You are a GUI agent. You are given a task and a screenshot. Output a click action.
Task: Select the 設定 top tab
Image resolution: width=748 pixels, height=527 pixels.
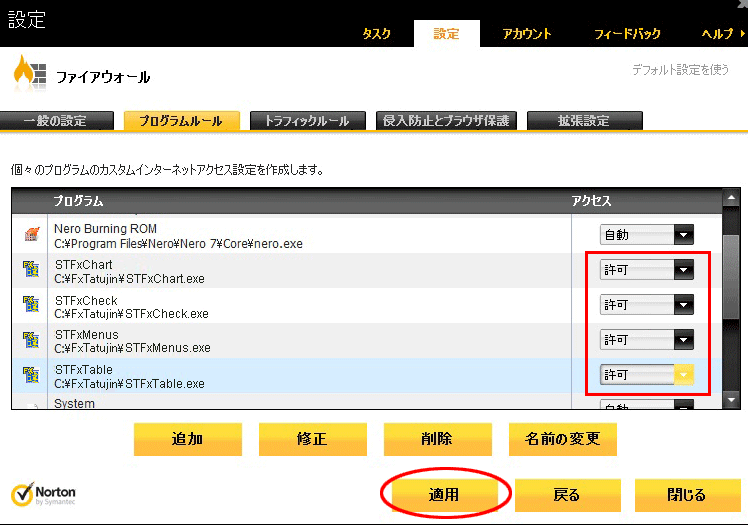[447, 33]
